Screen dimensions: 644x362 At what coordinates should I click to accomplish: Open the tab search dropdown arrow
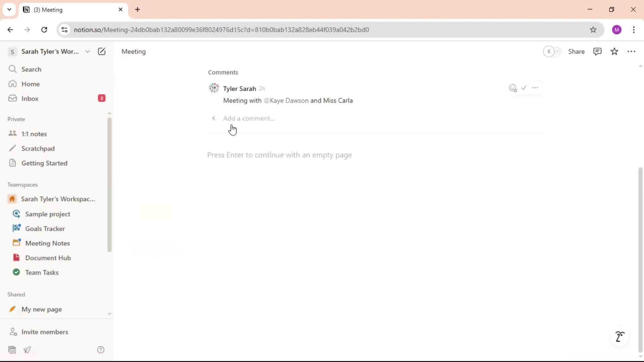pyautogui.click(x=9, y=9)
